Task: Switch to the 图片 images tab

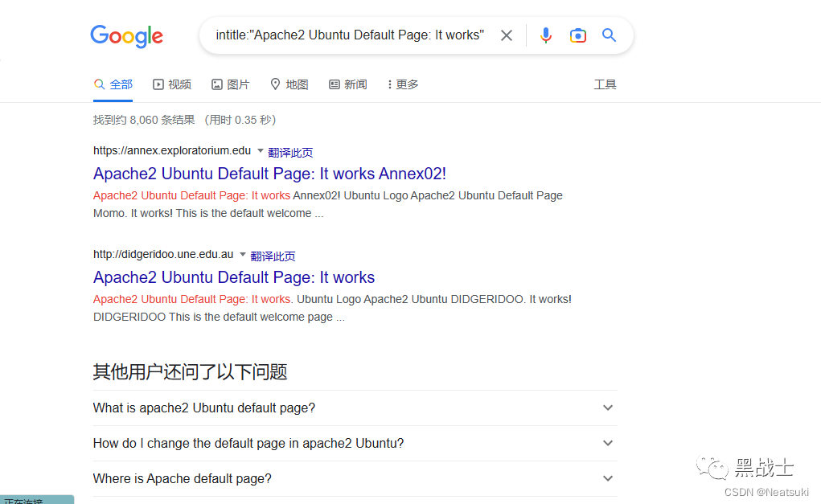Action: point(231,84)
